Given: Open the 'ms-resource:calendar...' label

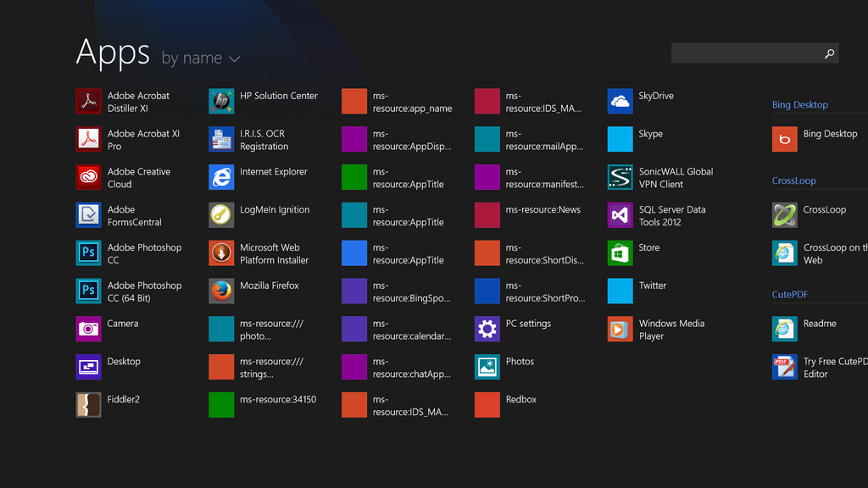Looking at the screenshot, I should click(x=412, y=330).
